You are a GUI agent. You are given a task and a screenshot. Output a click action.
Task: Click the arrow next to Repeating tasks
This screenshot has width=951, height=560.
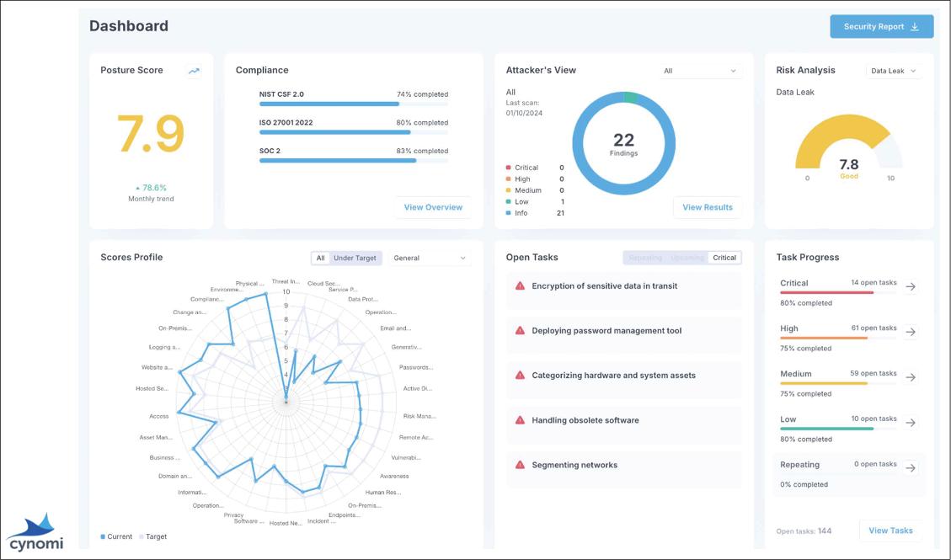(911, 468)
